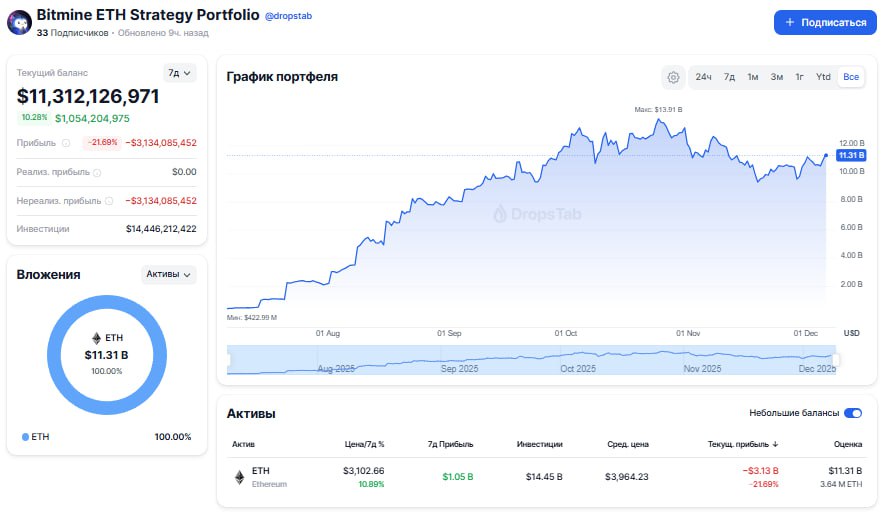This screenshot has height=514, width=887.
Task: Open the 7д period dropdown in balance card
Action: pos(180,72)
